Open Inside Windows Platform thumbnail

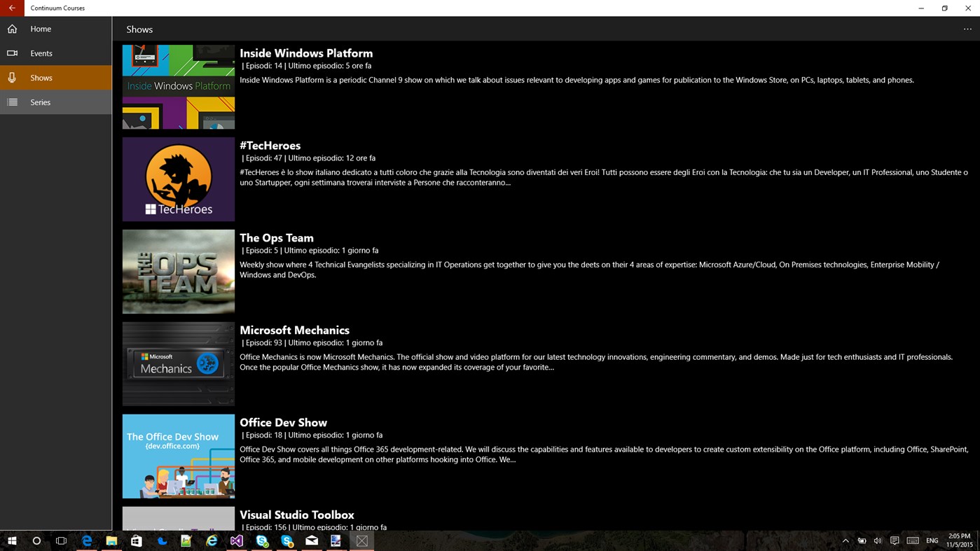[x=179, y=87]
